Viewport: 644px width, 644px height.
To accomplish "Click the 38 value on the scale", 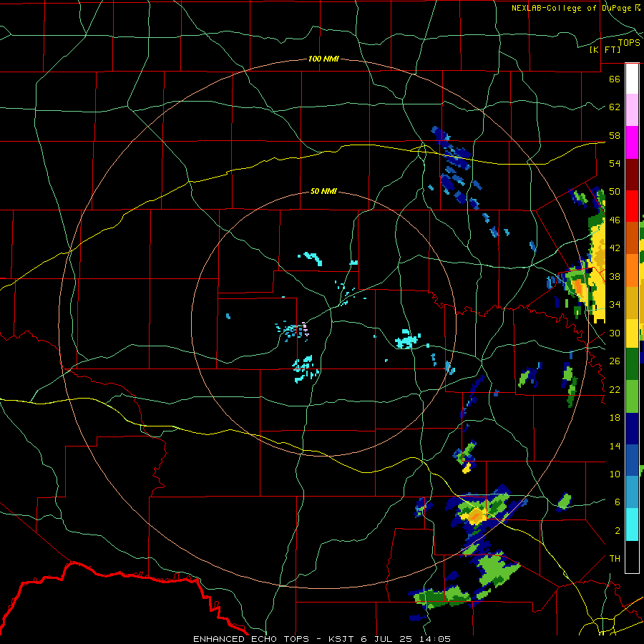I will (x=615, y=276).
